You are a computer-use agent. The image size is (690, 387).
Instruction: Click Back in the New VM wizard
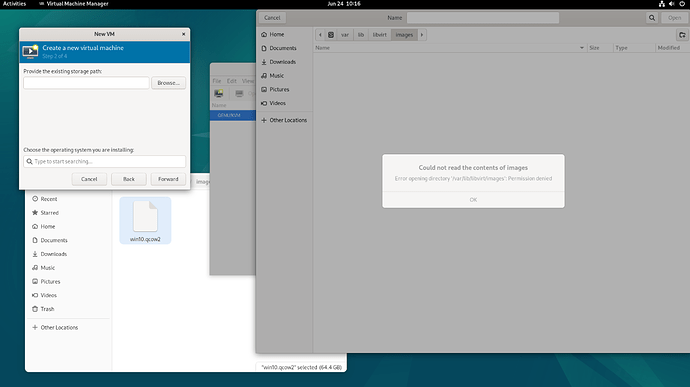coord(128,179)
